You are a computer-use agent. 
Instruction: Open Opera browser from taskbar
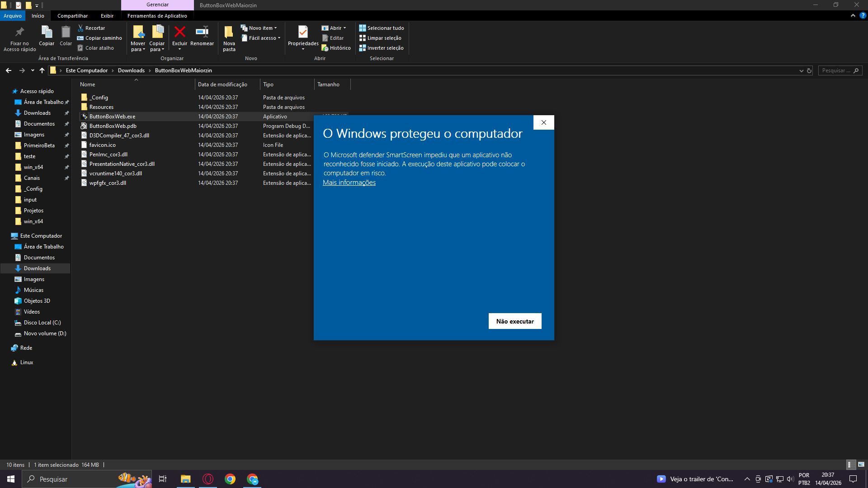point(208,479)
